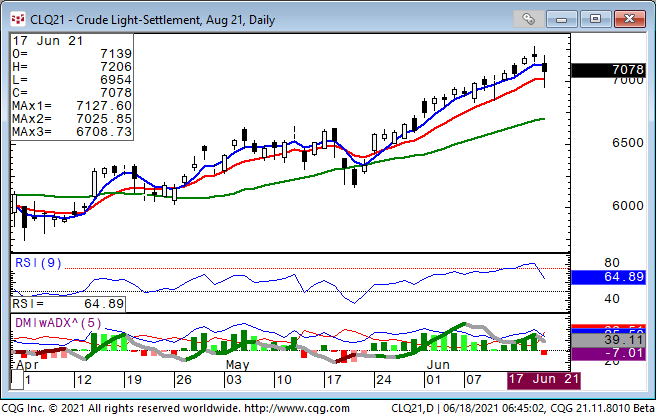The width and height of the screenshot is (656, 416).
Task: Select the '17 Jun 21' date in data box
Action: pos(48,41)
